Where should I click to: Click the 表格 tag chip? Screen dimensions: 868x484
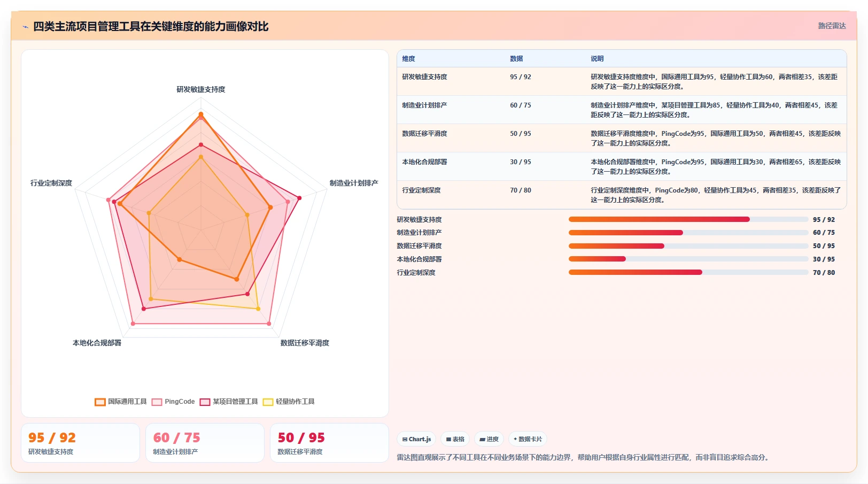(x=455, y=439)
